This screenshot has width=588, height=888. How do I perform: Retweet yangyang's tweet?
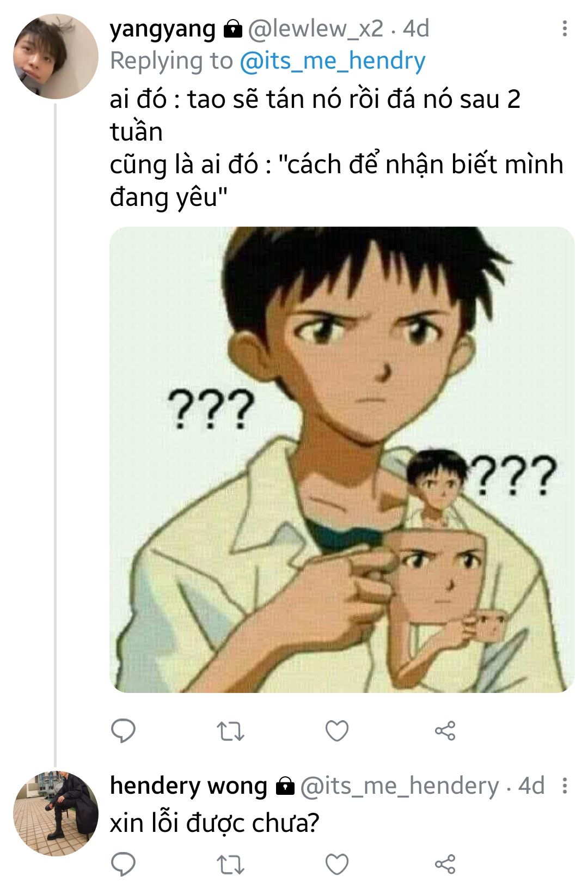pyautogui.click(x=230, y=731)
